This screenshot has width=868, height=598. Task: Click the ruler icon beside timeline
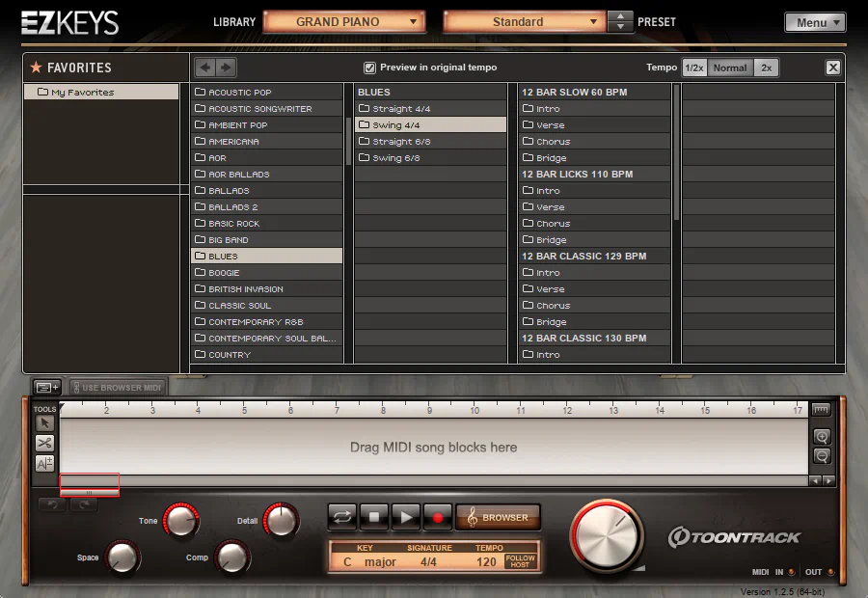[821, 410]
